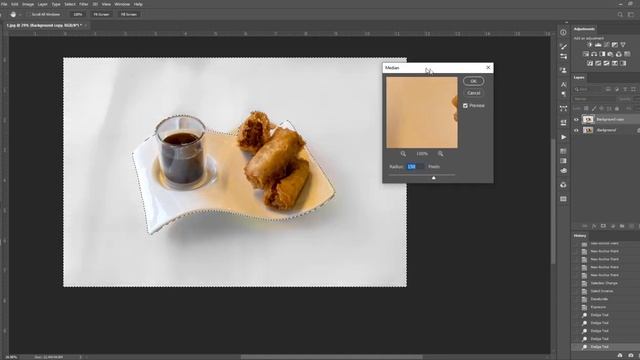Select the History panel tab
Screen dimensions: 640x360
[580, 236]
